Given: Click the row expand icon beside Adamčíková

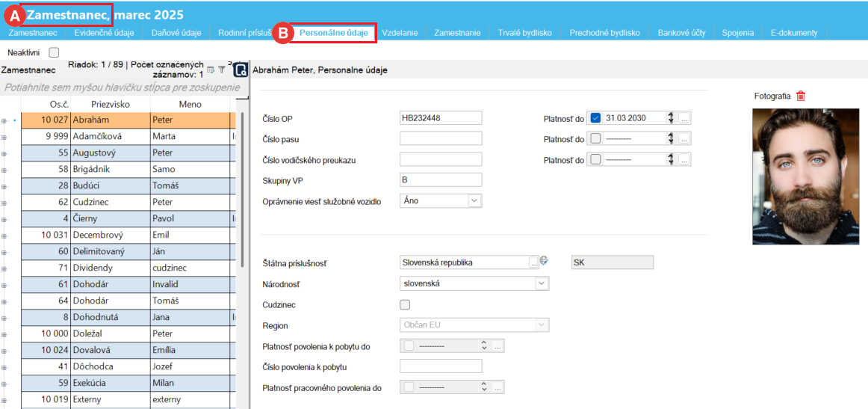Looking at the screenshot, I should point(4,137).
